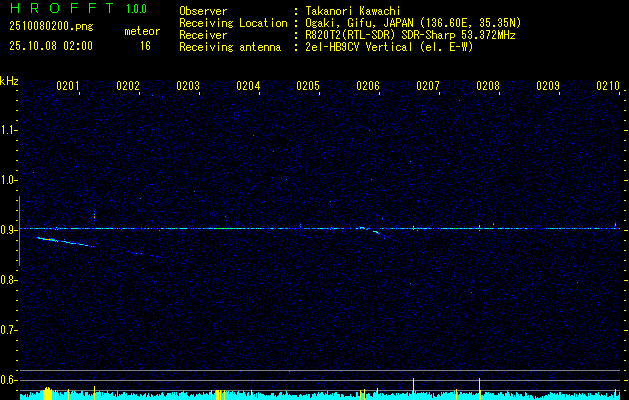Click the HROFFT title text
Image resolution: width=629 pixels, height=400 pixels.
point(62,8)
